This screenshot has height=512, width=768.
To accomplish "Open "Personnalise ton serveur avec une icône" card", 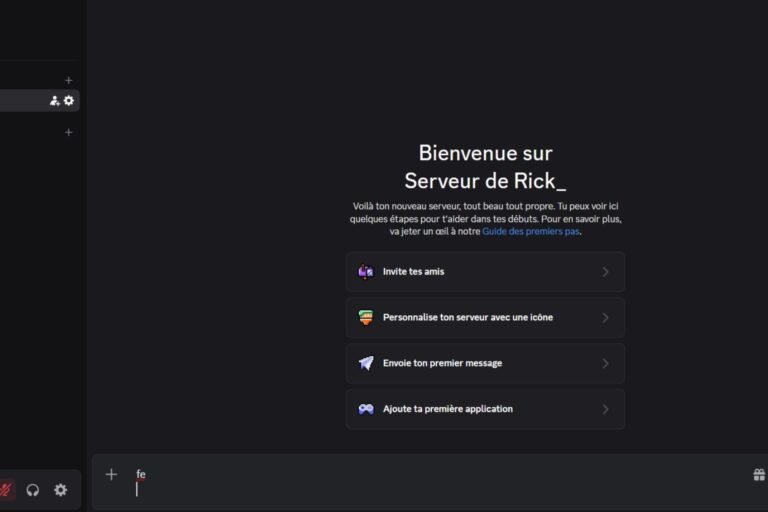I will [x=485, y=317].
